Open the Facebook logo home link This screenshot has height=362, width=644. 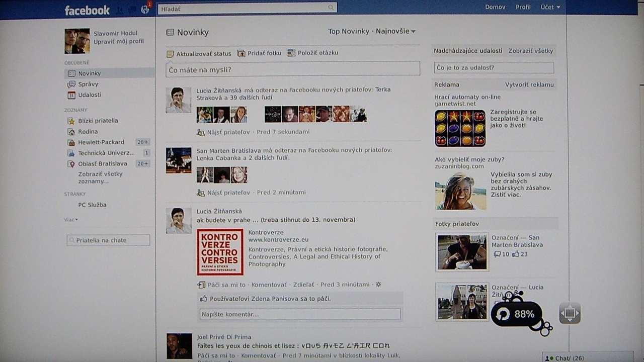[87, 10]
